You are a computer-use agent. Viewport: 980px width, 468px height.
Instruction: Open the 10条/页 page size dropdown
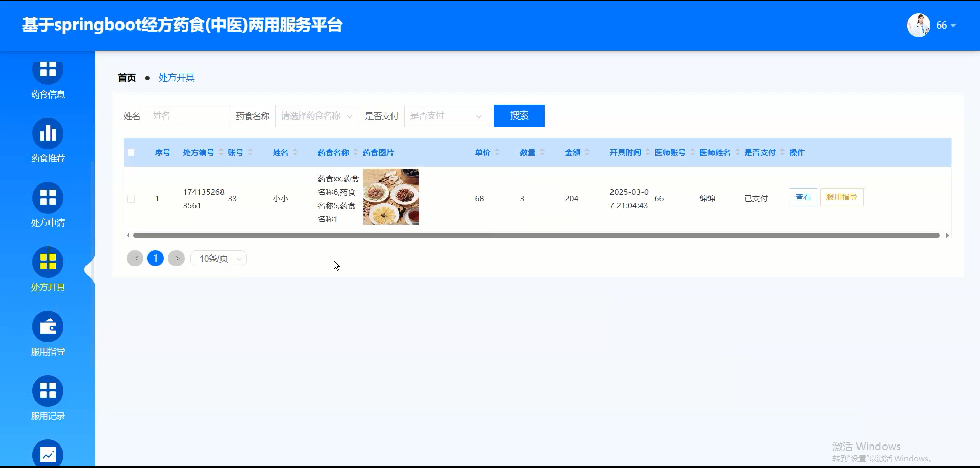click(x=218, y=258)
